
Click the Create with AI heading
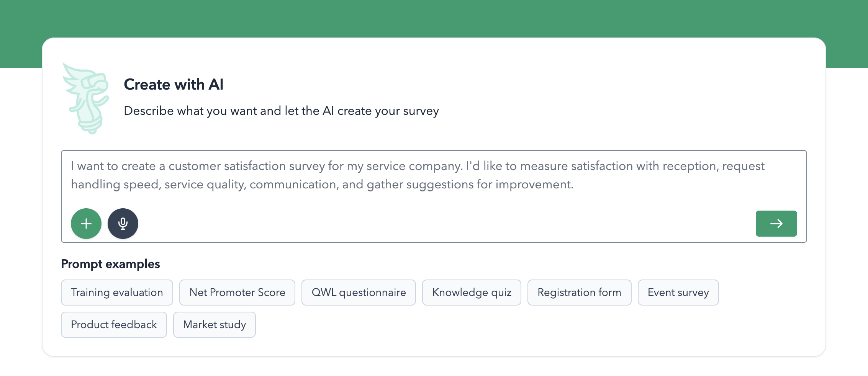[x=174, y=85]
